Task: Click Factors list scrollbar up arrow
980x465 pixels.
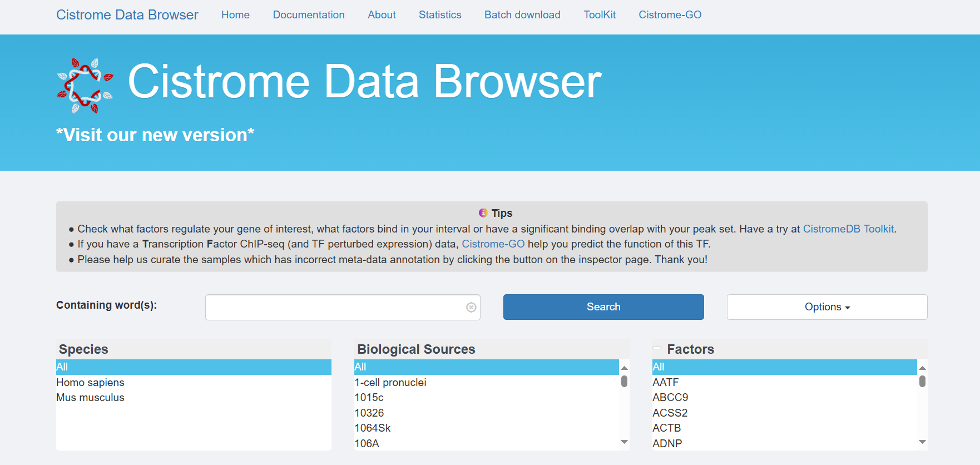Action: (923, 368)
